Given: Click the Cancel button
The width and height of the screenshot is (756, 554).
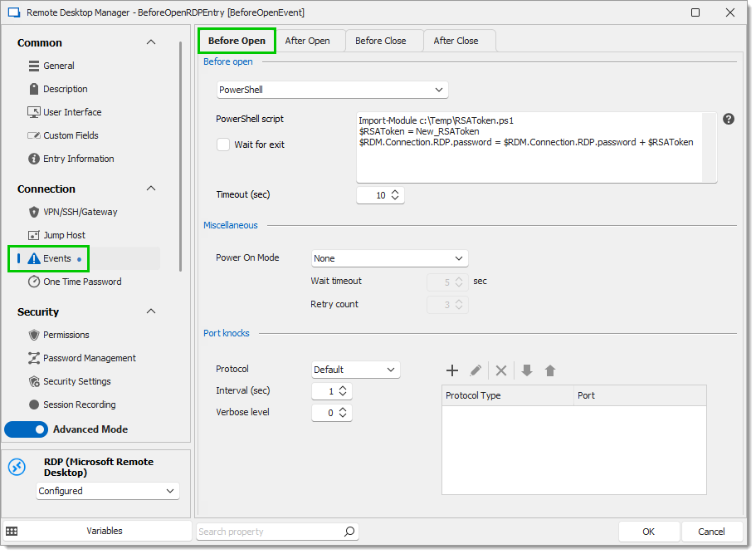Looking at the screenshot, I should click(712, 532).
